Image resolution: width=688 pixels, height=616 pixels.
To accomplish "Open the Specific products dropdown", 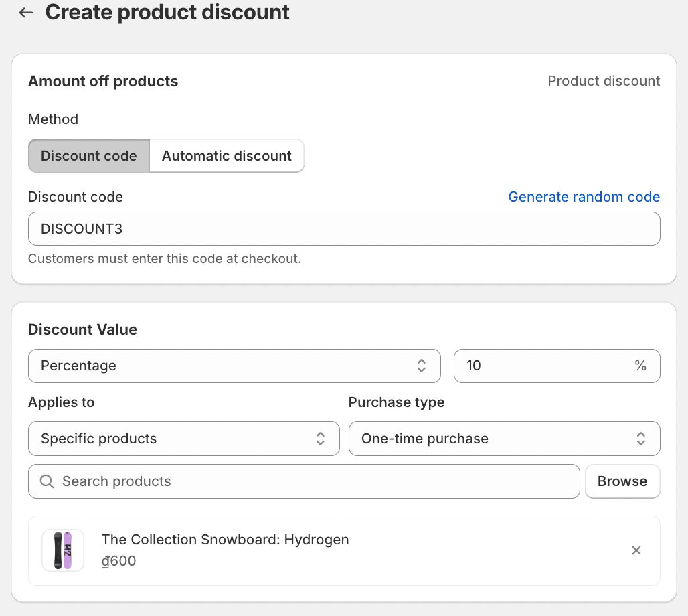I will click(184, 439).
